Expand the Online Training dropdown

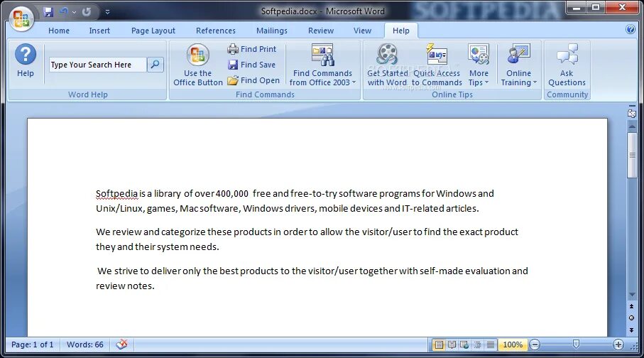click(x=519, y=65)
